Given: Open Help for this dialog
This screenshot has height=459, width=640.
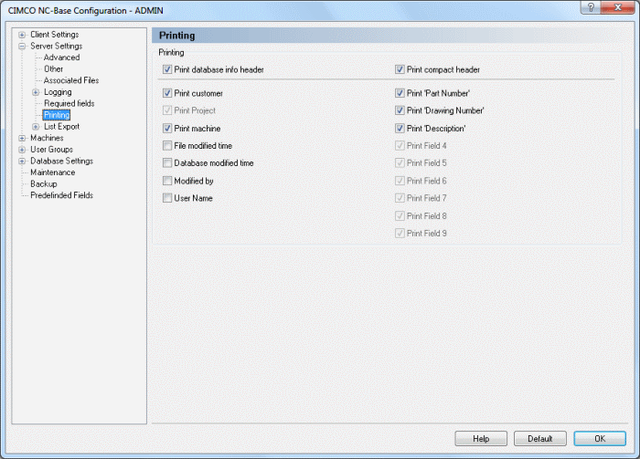Looking at the screenshot, I should [481, 439].
